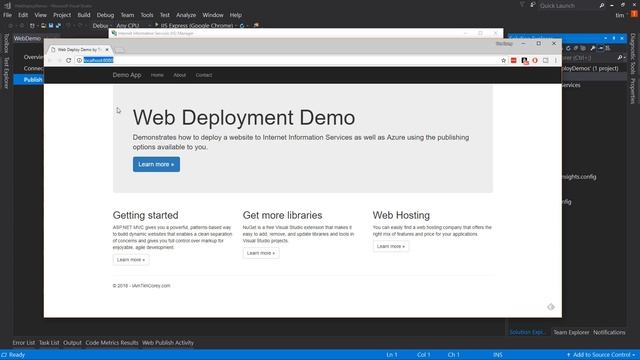The width and height of the screenshot is (640, 360).
Task: Click the notifications flag icon in title bar
Action: [x=522, y=5]
